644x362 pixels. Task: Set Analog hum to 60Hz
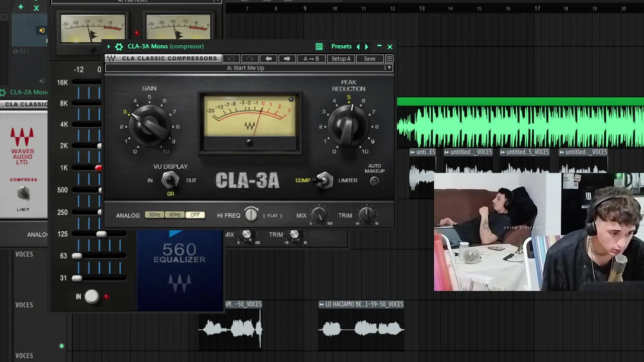(x=175, y=215)
